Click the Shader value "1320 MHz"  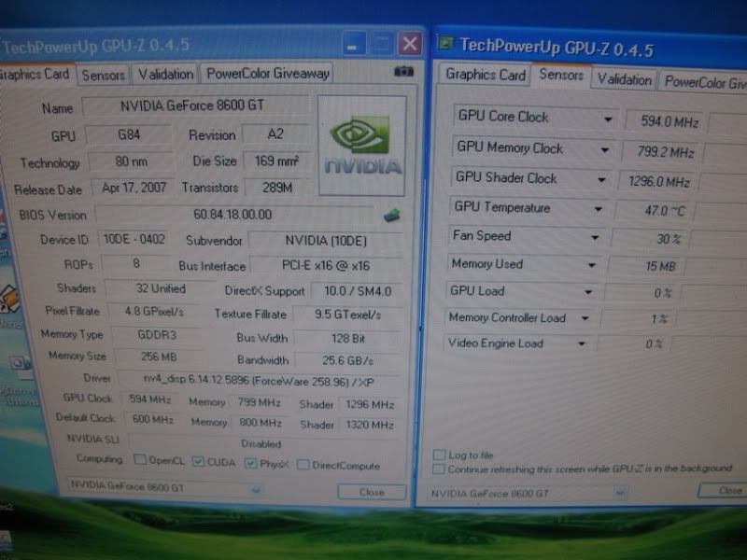pos(370,425)
